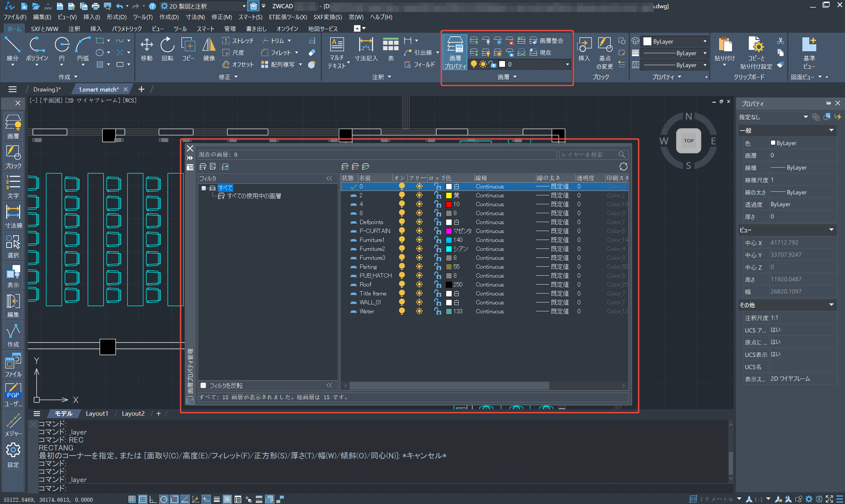Viewport: 845px width, 504px height.
Task: Open the 設定 settings sidebar gear
Action: point(13,455)
